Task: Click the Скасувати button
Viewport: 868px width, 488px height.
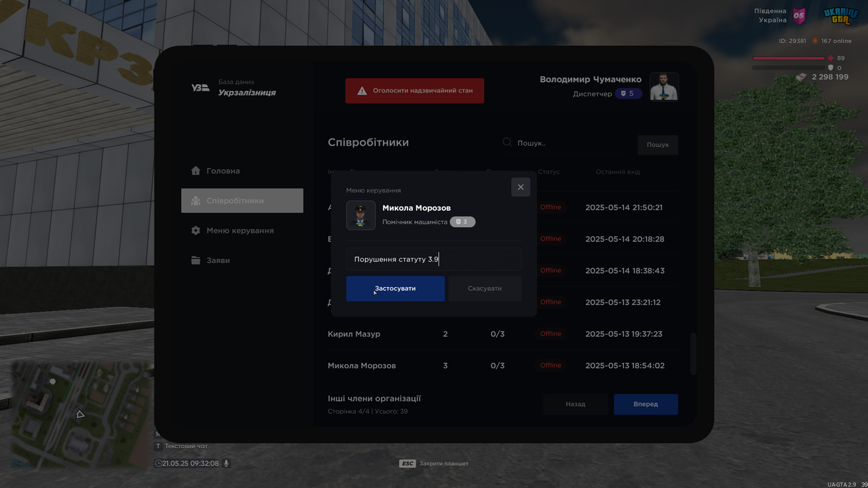Action: point(485,288)
